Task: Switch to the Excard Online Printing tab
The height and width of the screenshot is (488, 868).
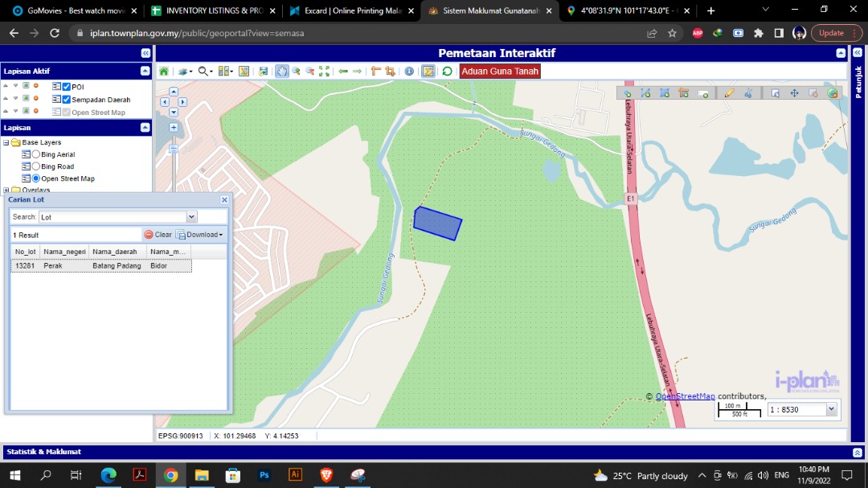Action: point(350,10)
